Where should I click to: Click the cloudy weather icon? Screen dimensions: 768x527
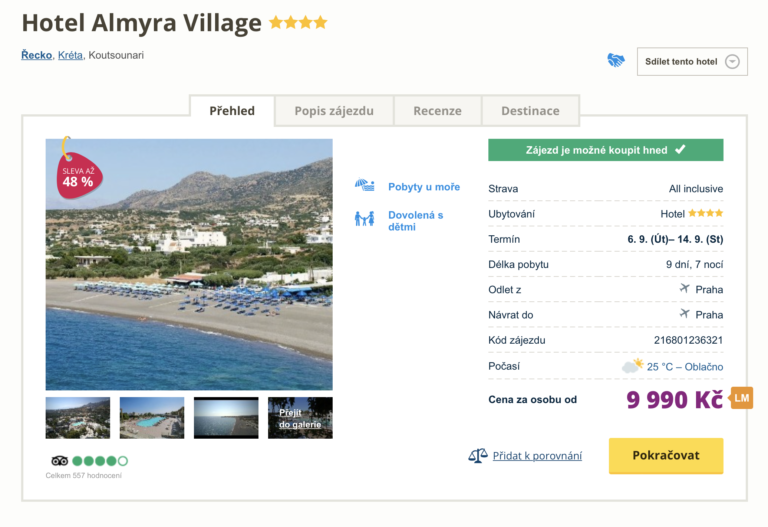632,366
